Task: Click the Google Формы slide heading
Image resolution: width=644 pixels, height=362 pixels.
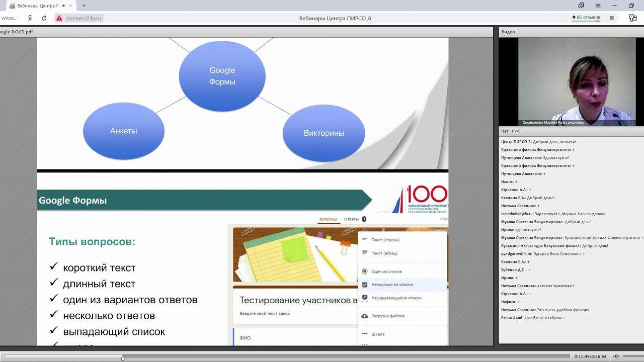Action: pyautogui.click(x=73, y=200)
